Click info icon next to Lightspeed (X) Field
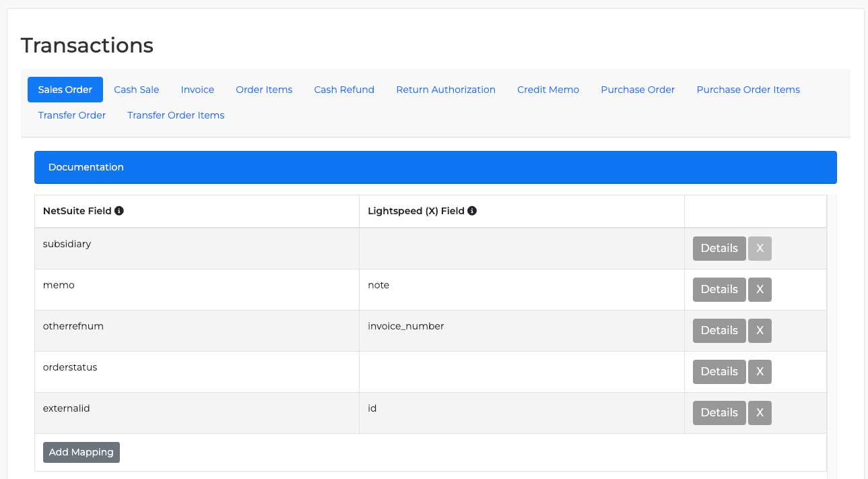This screenshot has height=479, width=868. pos(472,211)
